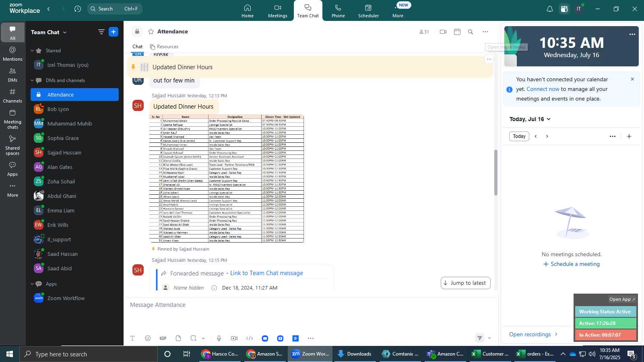Start a video meeting with Attendance
The height and width of the screenshot is (362, 644).
point(443,32)
